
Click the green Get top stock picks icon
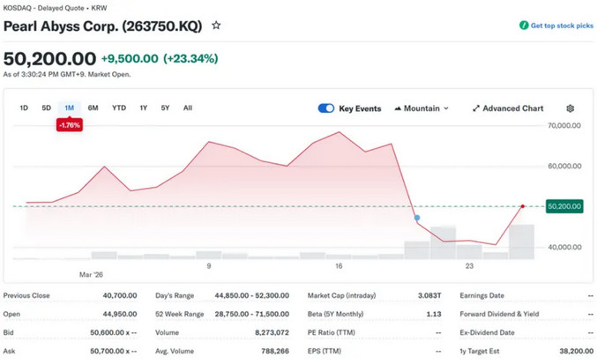[524, 26]
